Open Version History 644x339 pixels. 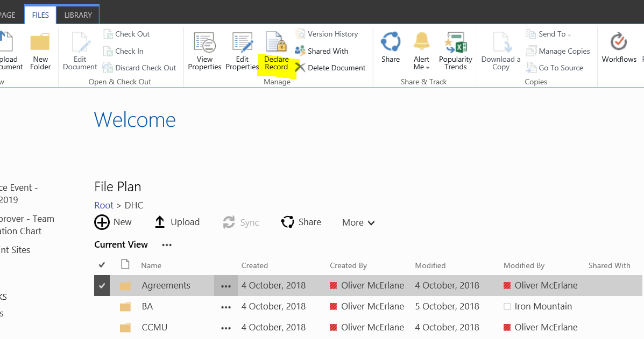(327, 34)
